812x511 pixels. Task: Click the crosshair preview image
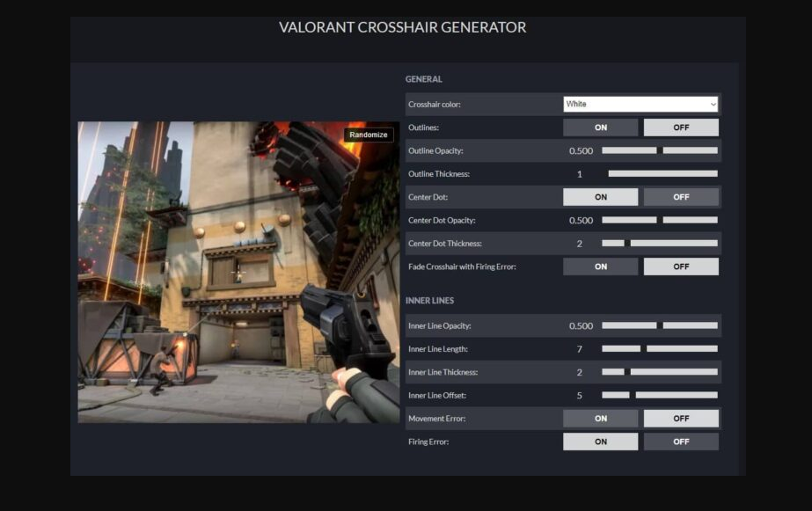(238, 273)
